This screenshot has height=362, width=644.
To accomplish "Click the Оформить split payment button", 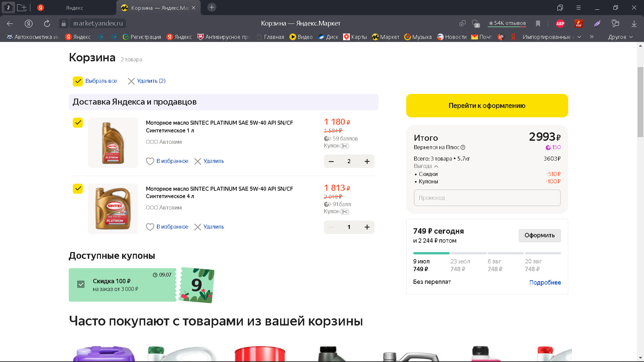I will click(x=540, y=236).
